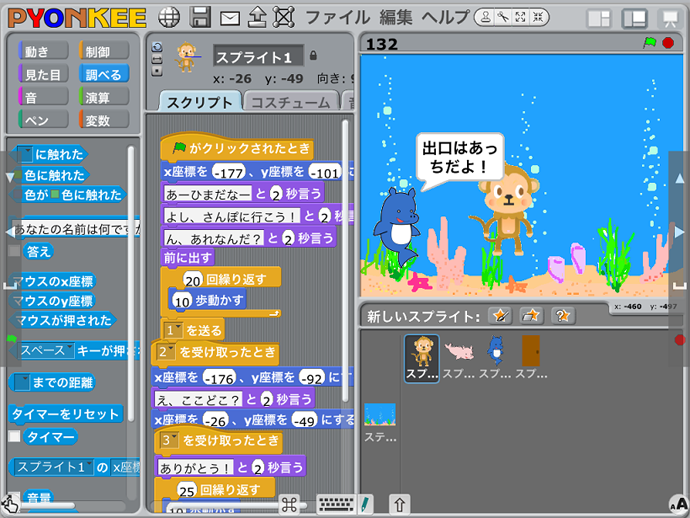Paint a new sprite
This screenshot has width=690, height=518.
[x=500, y=316]
